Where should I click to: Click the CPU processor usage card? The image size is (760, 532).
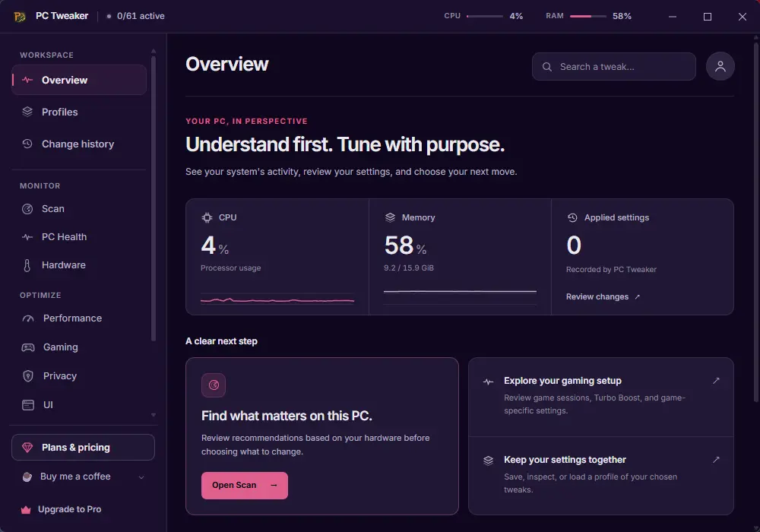tap(277, 257)
